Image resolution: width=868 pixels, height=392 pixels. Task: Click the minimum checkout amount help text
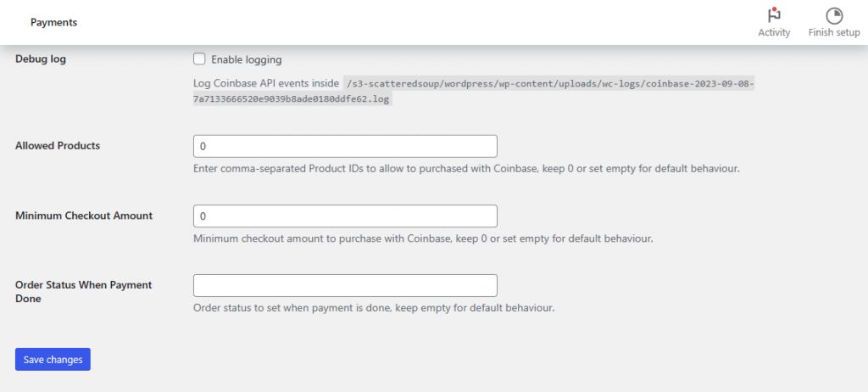point(422,238)
